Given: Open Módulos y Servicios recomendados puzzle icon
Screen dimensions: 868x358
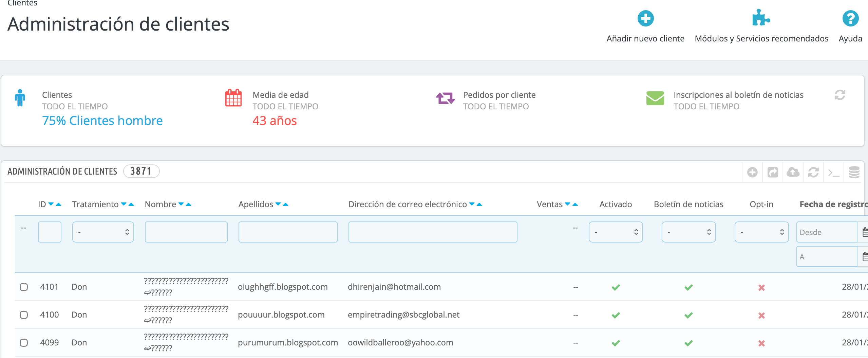Looking at the screenshot, I should (761, 18).
